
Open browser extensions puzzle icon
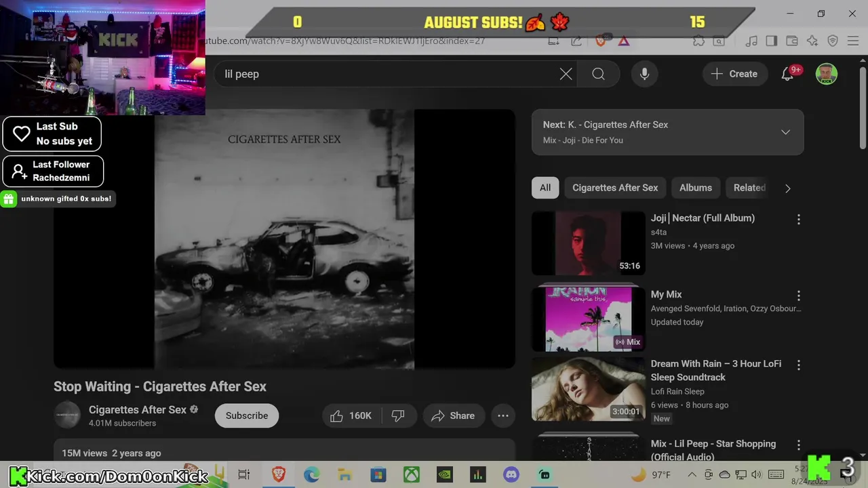698,41
